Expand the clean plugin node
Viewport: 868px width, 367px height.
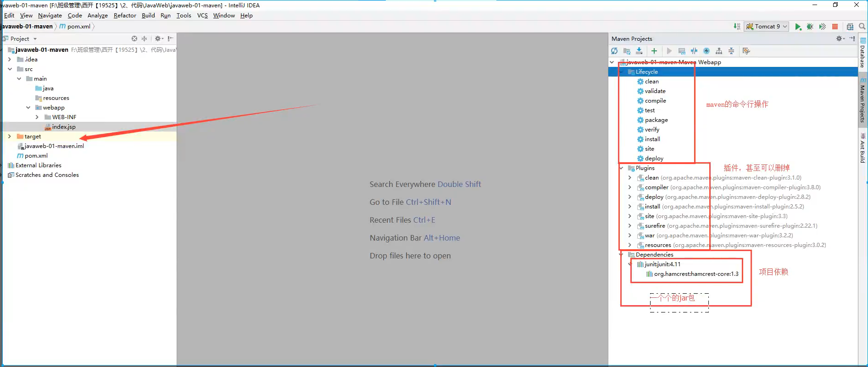[x=629, y=178]
